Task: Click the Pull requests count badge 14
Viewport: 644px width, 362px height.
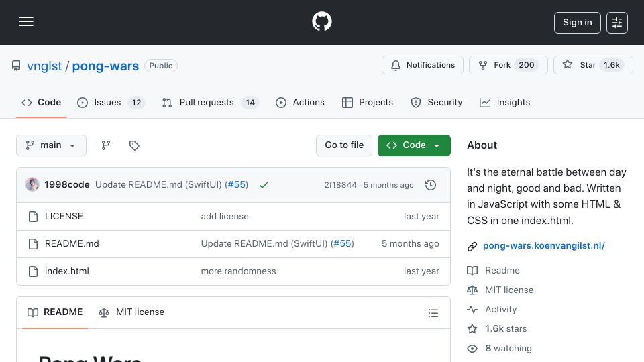Action: point(250,103)
